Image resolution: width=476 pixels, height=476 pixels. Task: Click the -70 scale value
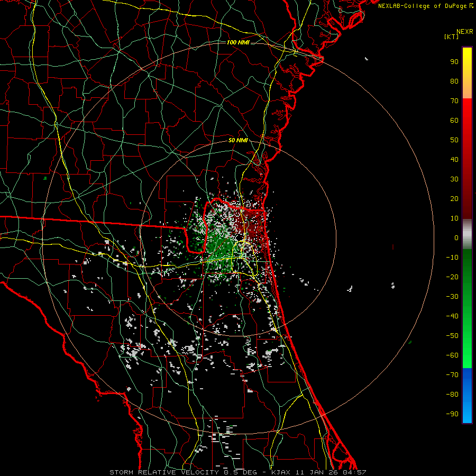452,375
